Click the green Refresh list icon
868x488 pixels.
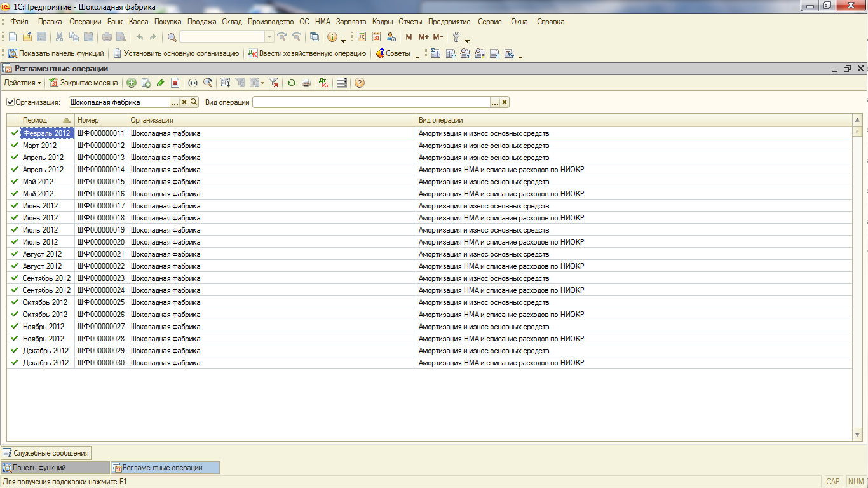pyautogui.click(x=292, y=83)
